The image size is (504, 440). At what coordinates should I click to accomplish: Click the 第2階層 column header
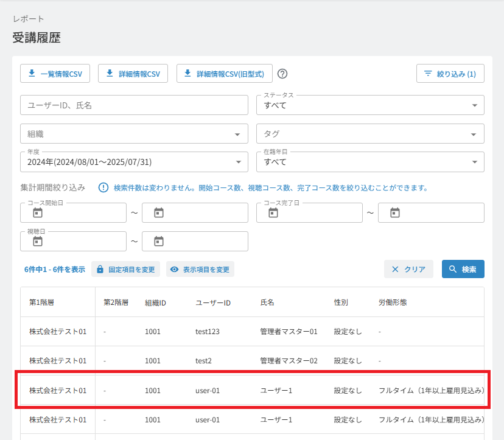(x=116, y=302)
